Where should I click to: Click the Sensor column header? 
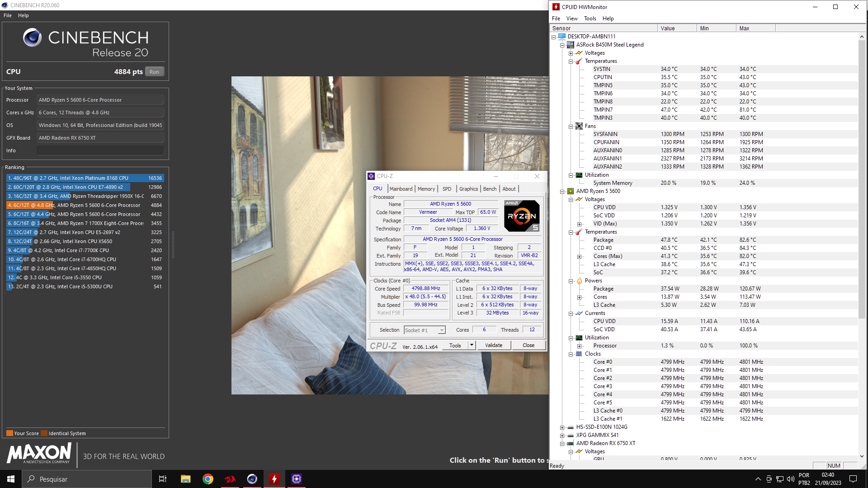[604, 28]
